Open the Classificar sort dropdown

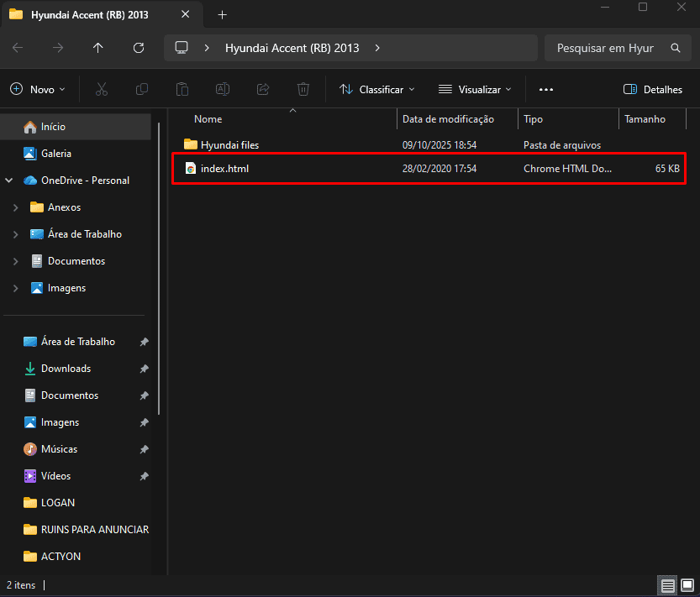coord(376,89)
